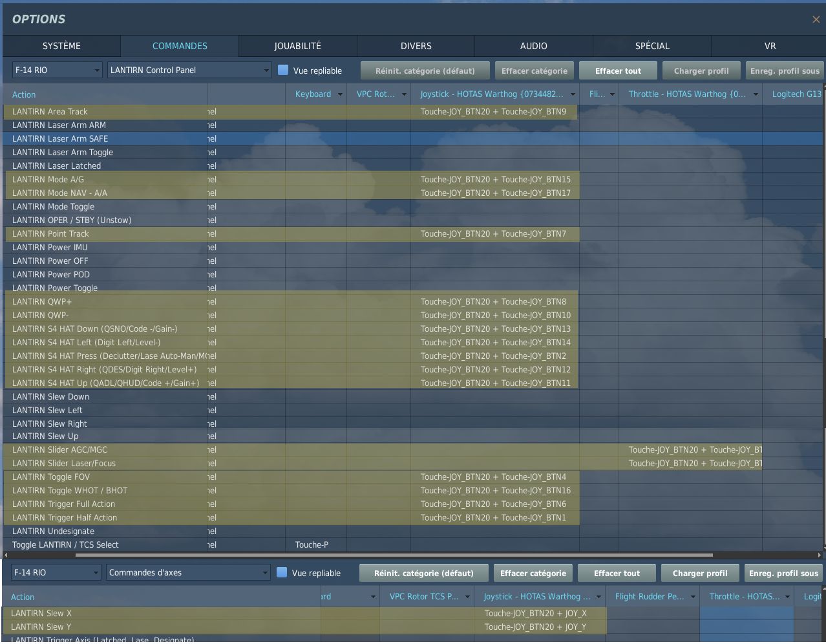Click the top Charger profil button
826x644 pixels.
pos(701,70)
